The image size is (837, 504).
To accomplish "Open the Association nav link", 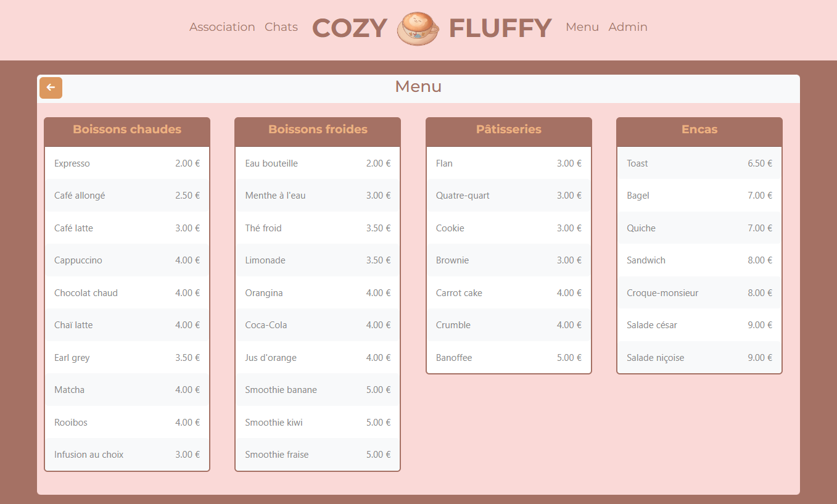I will coord(222,27).
